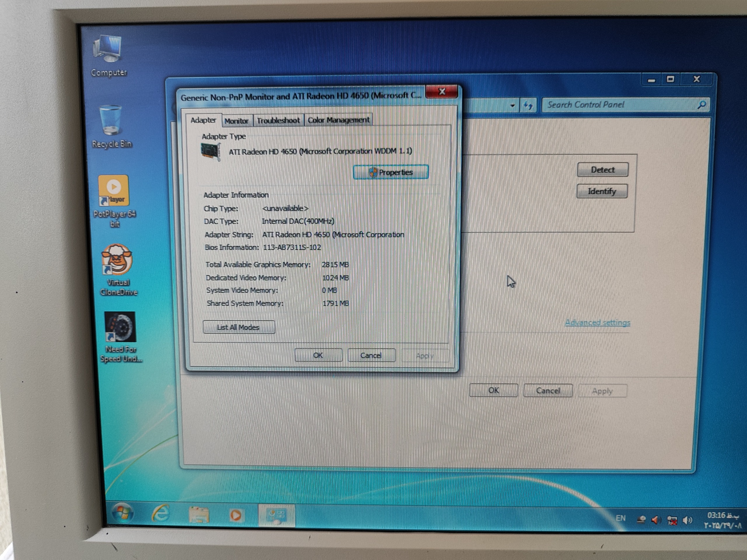Open Advanced settings link
This screenshot has height=560, width=747.
click(597, 323)
